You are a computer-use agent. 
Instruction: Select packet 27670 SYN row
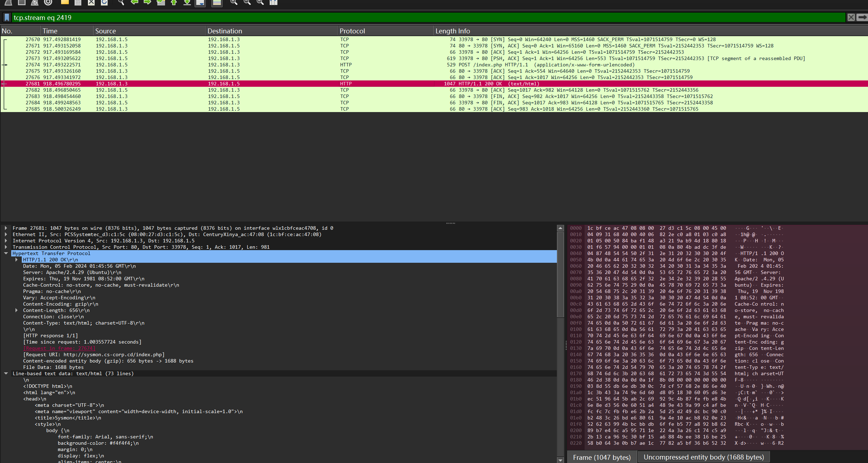(434, 39)
